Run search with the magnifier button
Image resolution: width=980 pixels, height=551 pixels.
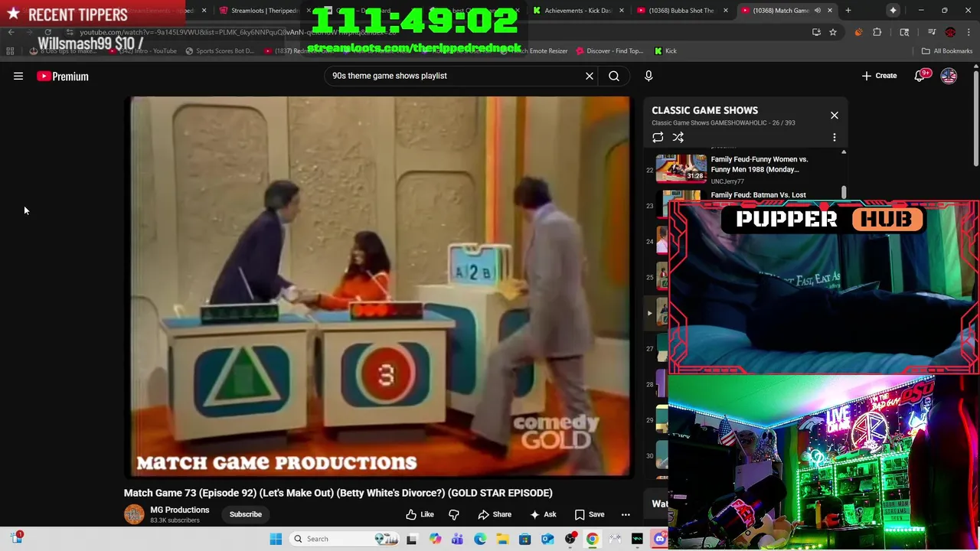tap(614, 76)
